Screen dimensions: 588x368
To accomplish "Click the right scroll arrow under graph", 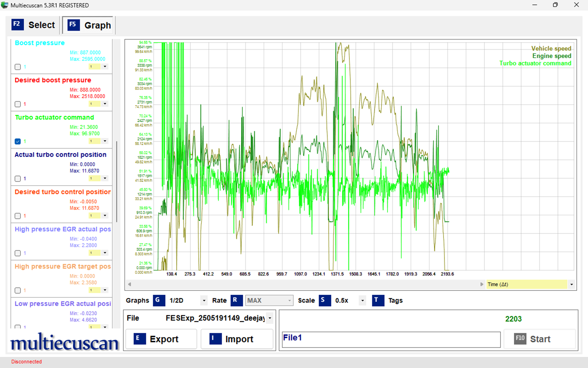I will click(x=482, y=284).
